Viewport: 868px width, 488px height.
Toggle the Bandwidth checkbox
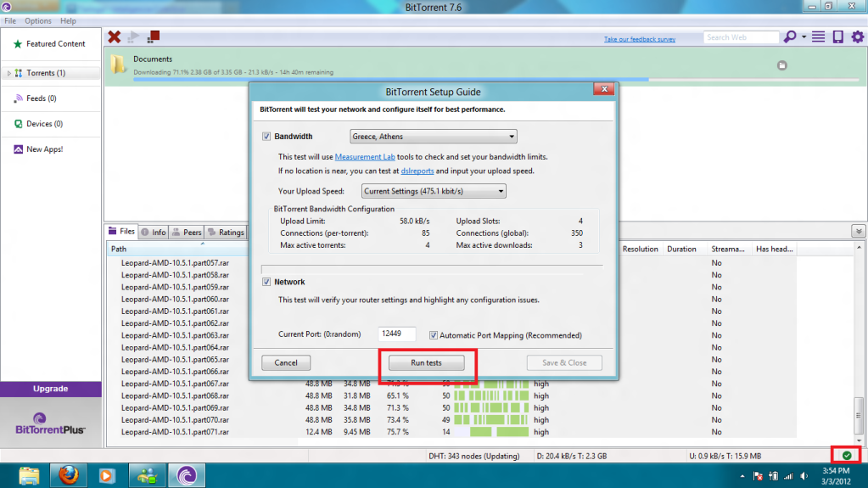266,137
